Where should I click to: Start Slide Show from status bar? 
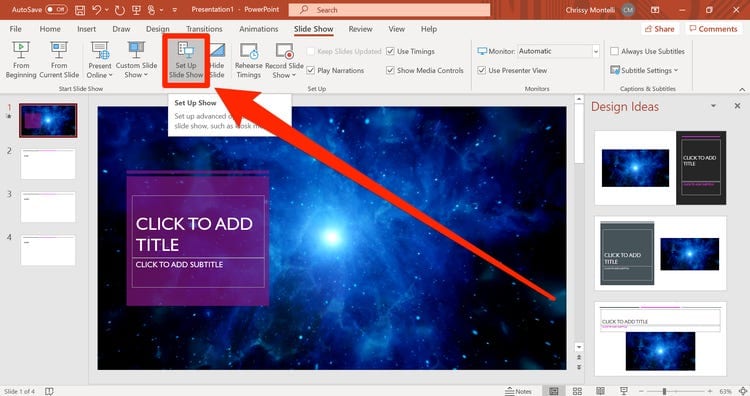624,391
